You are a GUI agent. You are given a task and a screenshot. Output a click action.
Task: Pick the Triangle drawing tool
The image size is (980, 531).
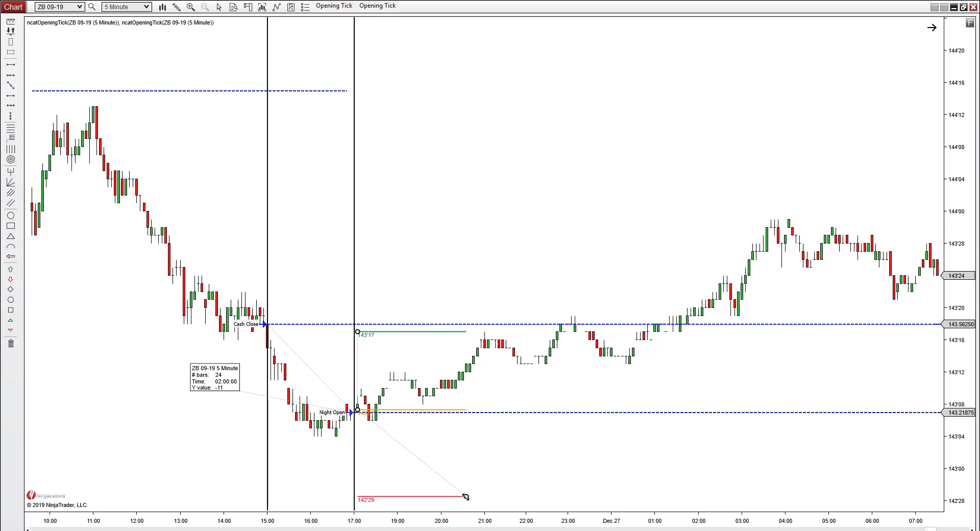(x=11, y=236)
